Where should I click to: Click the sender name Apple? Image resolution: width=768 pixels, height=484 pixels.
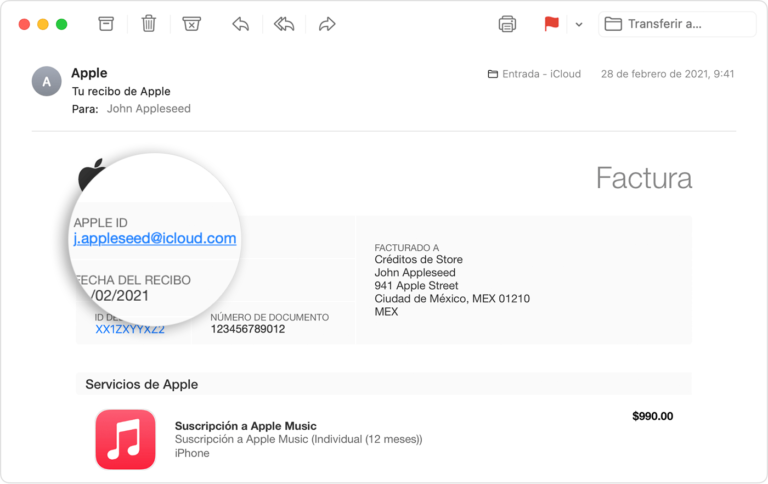click(89, 73)
